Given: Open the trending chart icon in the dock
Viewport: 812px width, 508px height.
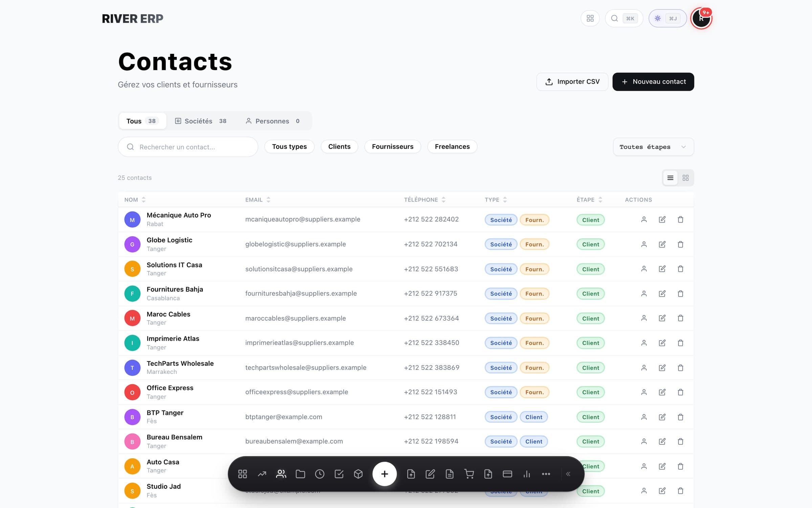Looking at the screenshot, I should click(262, 474).
